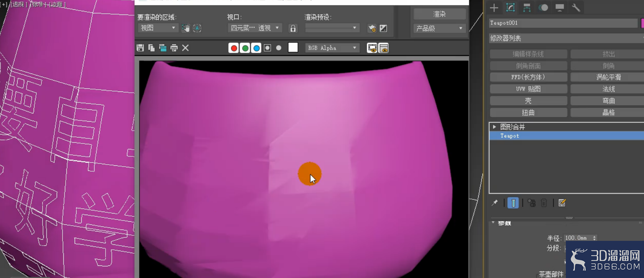This screenshot has height=278, width=644.
Task: Click the Teapot001 object name field
Action: 563,23
